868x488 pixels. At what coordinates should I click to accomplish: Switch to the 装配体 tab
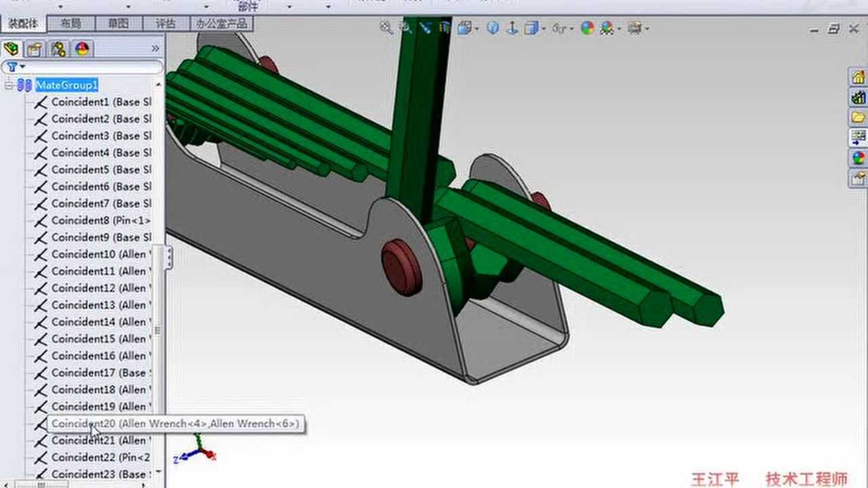(x=23, y=24)
